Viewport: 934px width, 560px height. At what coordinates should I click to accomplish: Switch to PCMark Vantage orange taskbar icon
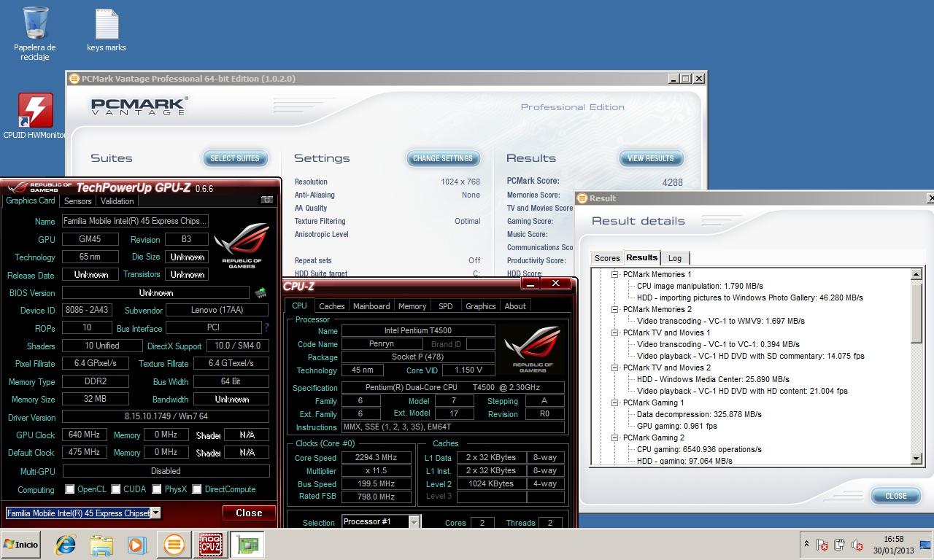(x=174, y=545)
